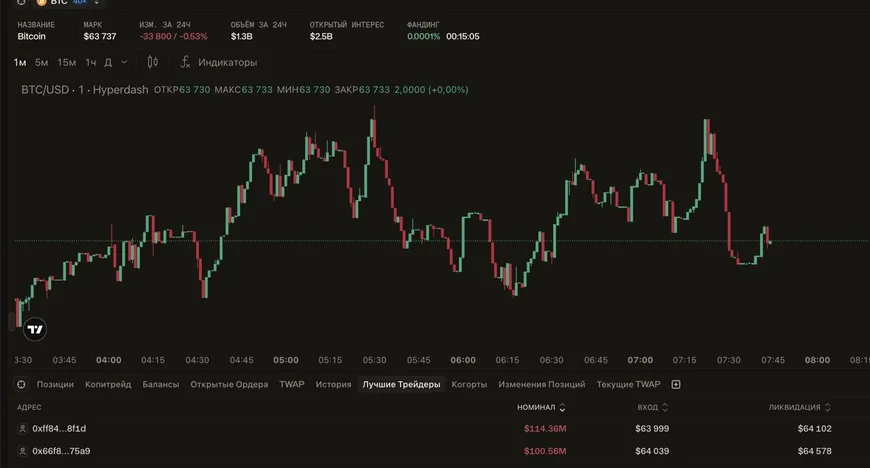The height and width of the screenshot is (468, 870).
Task: Click the BTC/USD · 1 · Hyperdash chart title
Action: point(85,90)
